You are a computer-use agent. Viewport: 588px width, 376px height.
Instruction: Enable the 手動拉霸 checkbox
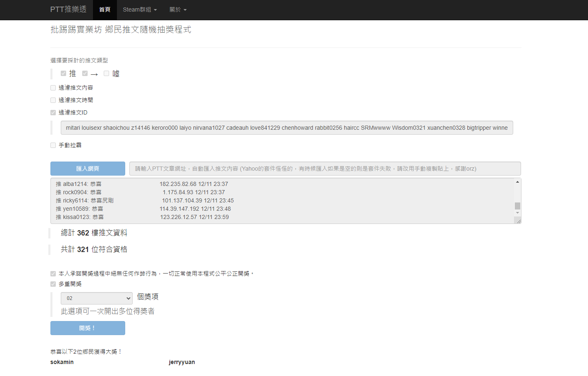click(53, 145)
